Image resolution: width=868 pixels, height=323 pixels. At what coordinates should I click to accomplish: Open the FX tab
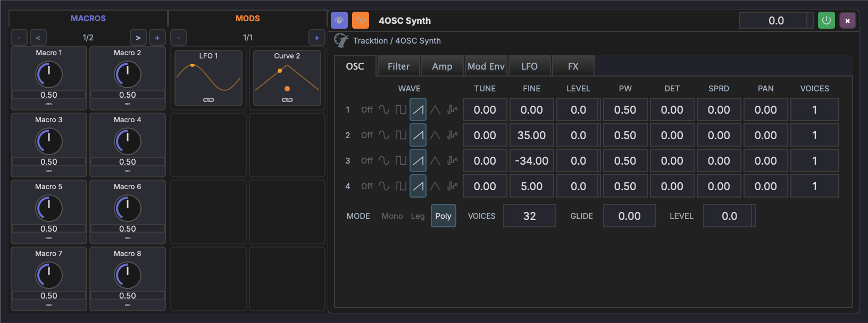tap(573, 66)
